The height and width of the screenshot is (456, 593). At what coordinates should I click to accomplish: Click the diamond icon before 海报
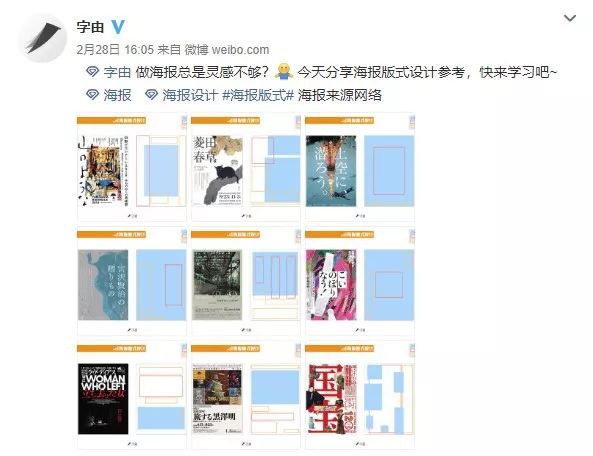click(x=92, y=95)
